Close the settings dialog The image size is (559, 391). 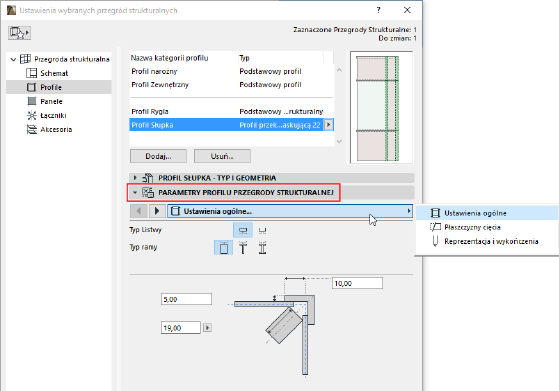coord(407,10)
